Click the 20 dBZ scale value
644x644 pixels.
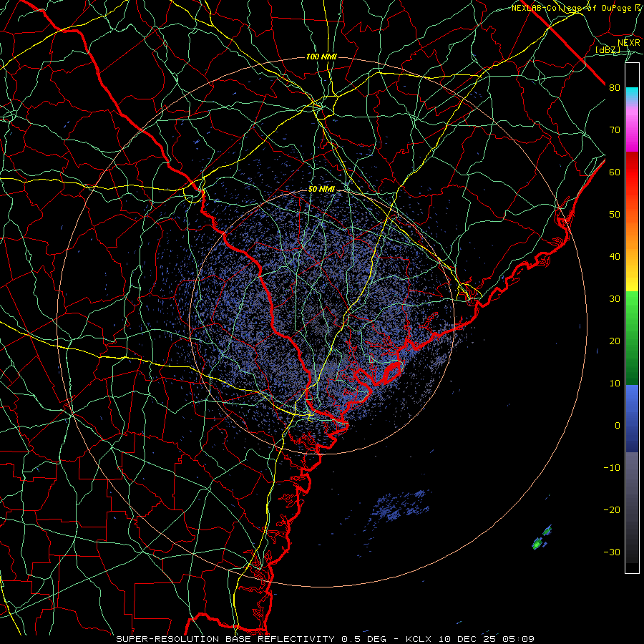(615, 341)
